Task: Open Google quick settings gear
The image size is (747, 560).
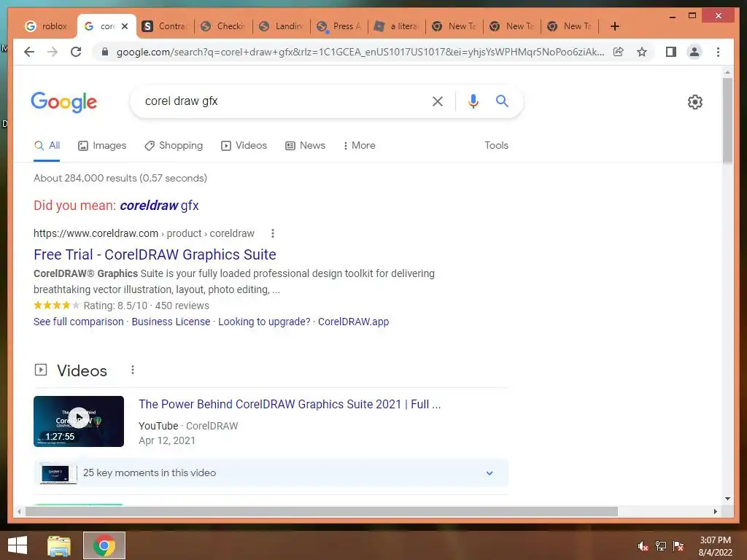Action: click(x=694, y=102)
